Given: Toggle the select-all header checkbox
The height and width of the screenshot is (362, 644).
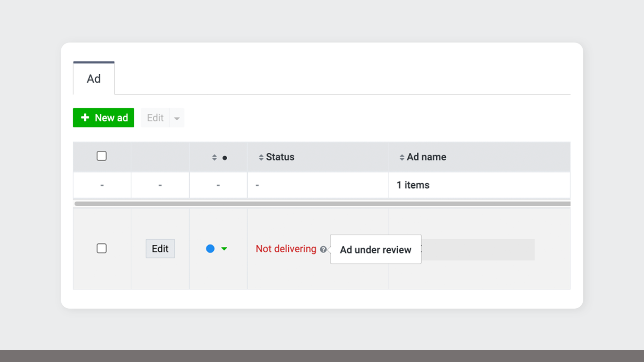Looking at the screenshot, I should pos(101,156).
